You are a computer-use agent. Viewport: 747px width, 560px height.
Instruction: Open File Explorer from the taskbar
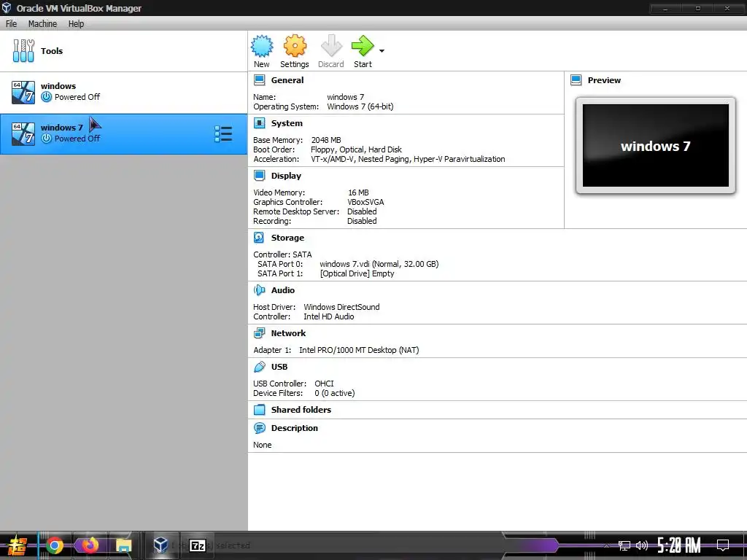[x=124, y=545]
